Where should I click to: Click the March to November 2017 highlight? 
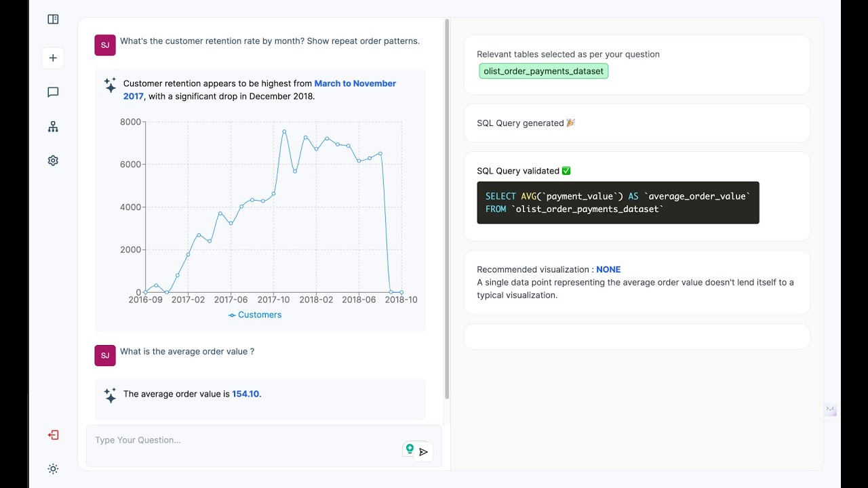(355, 83)
